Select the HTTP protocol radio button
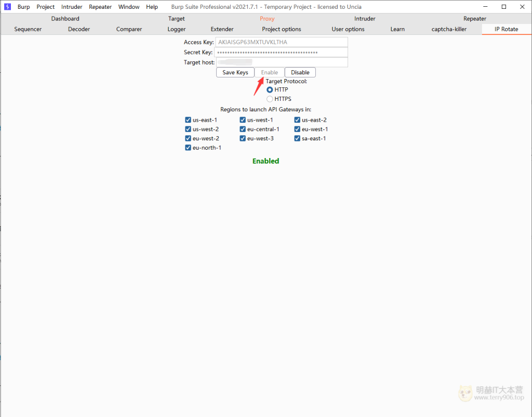Image resolution: width=532 pixels, height=417 pixels. (270, 89)
